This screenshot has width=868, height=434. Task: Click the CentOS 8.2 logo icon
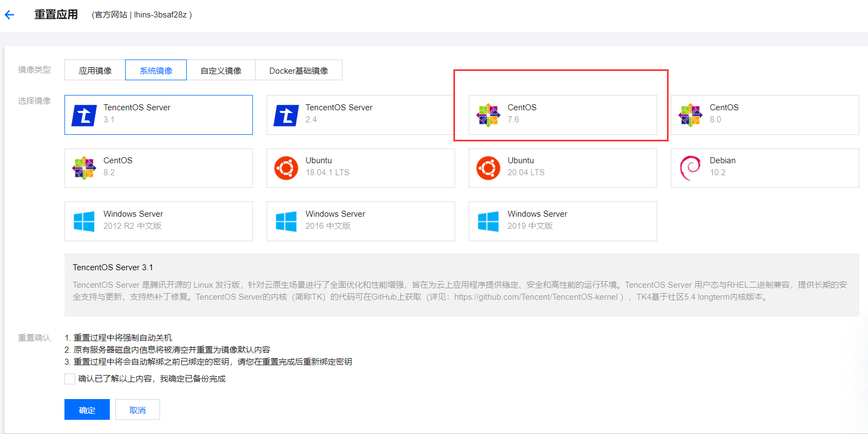pos(84,168)
